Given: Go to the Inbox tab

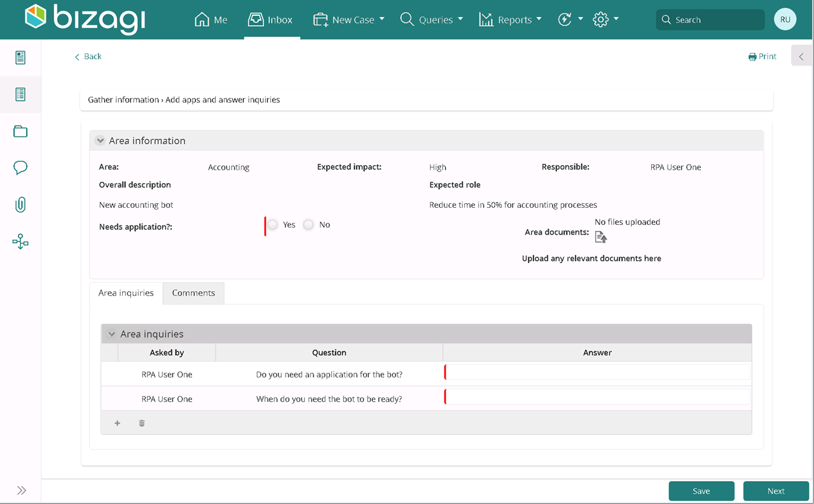Looking at the screenshot, I should tap(270, 20).
